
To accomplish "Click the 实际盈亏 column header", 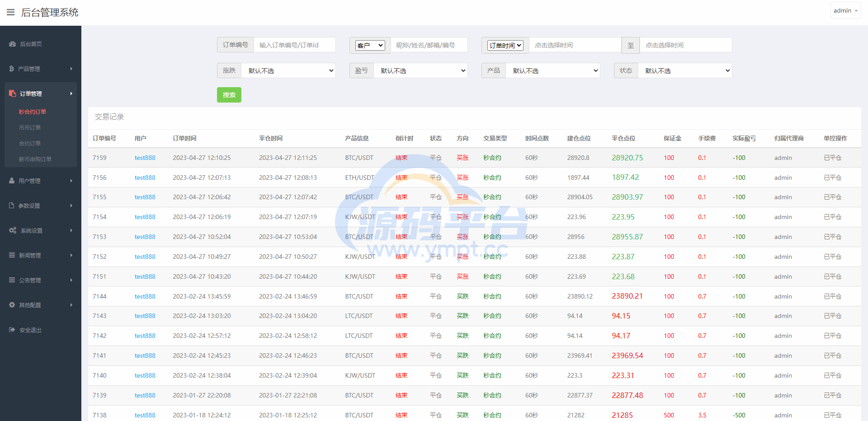I will click(x=744, y=138).
